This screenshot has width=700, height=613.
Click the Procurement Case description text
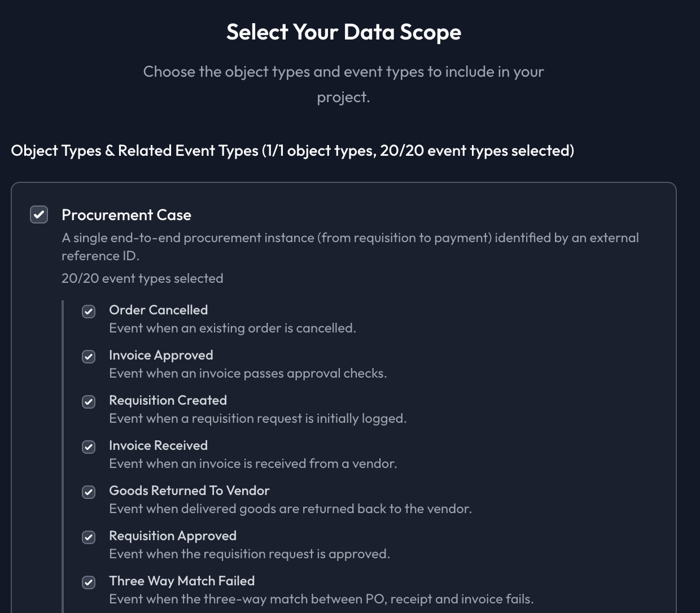pos(350,246)
